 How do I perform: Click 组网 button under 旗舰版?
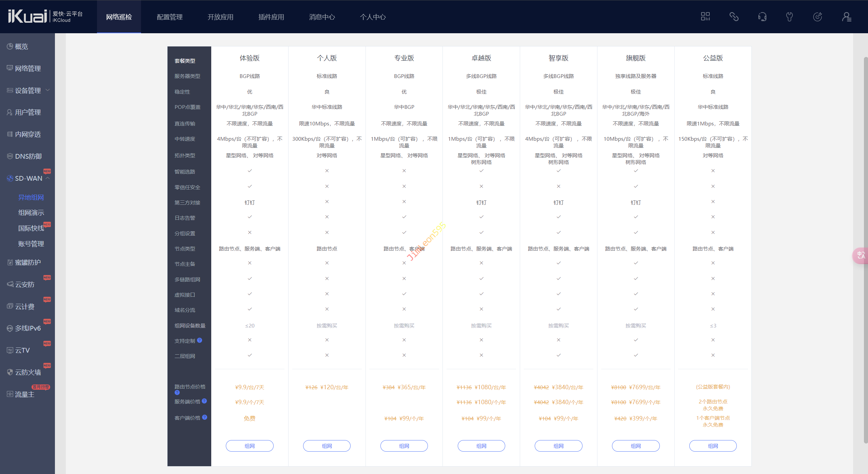tap(635, 446)
